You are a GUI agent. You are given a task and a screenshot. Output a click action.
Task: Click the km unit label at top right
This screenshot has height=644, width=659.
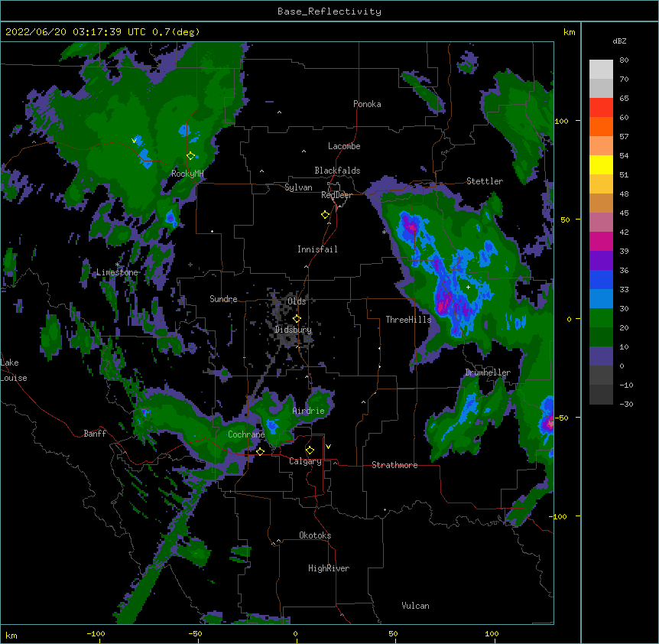570,32
